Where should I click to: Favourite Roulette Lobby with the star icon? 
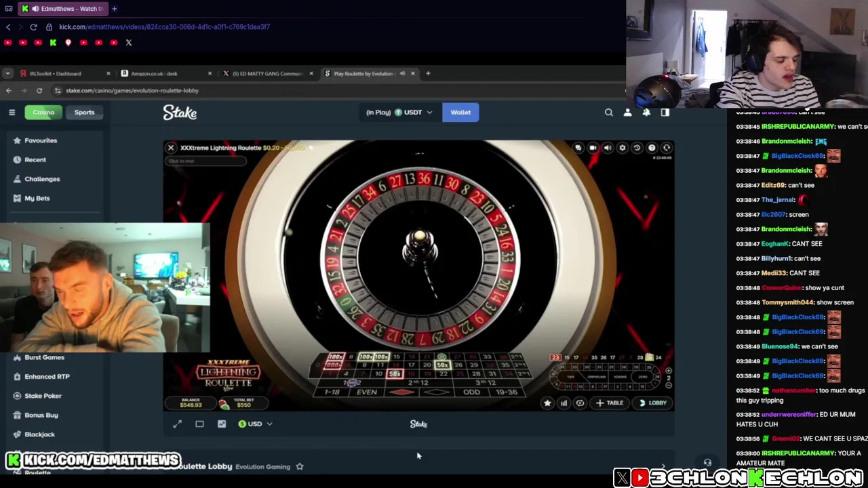coord(299,466)
